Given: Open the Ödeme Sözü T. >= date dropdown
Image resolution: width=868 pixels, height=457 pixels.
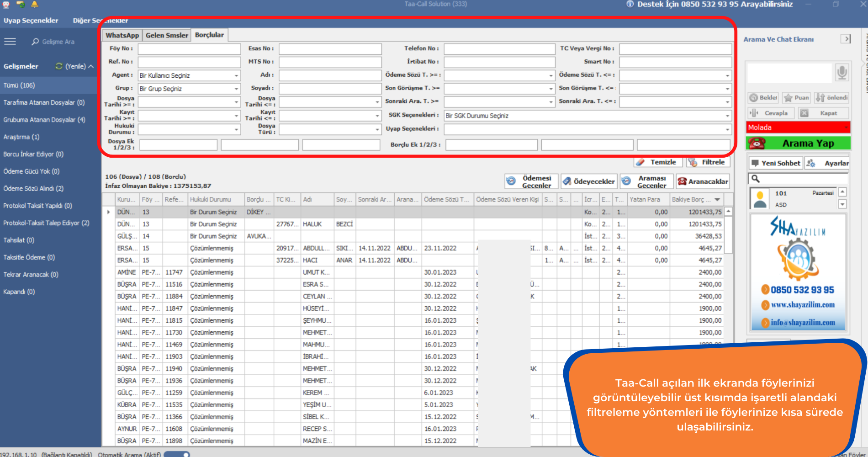Looking at the screenshot, I should click(551, 75).
